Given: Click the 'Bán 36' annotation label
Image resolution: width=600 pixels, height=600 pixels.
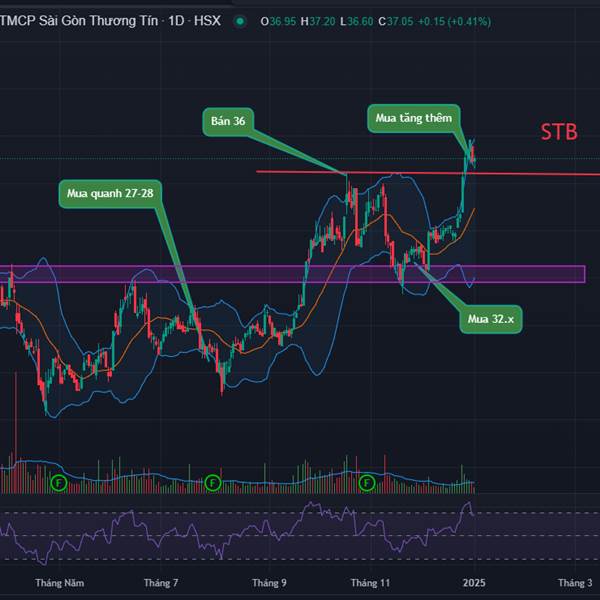Looking at the screenshot, I should (228, 121).
